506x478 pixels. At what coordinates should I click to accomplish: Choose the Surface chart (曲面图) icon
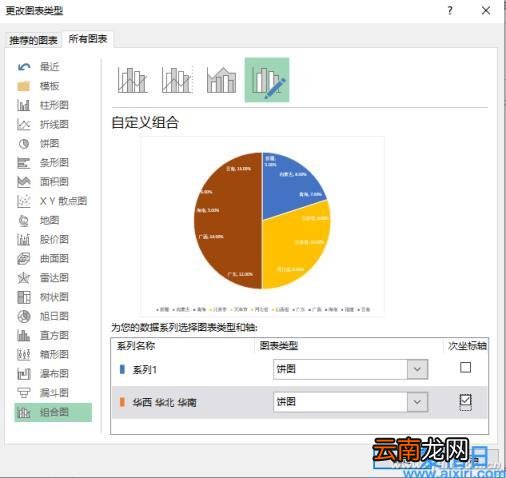[24, 259]
